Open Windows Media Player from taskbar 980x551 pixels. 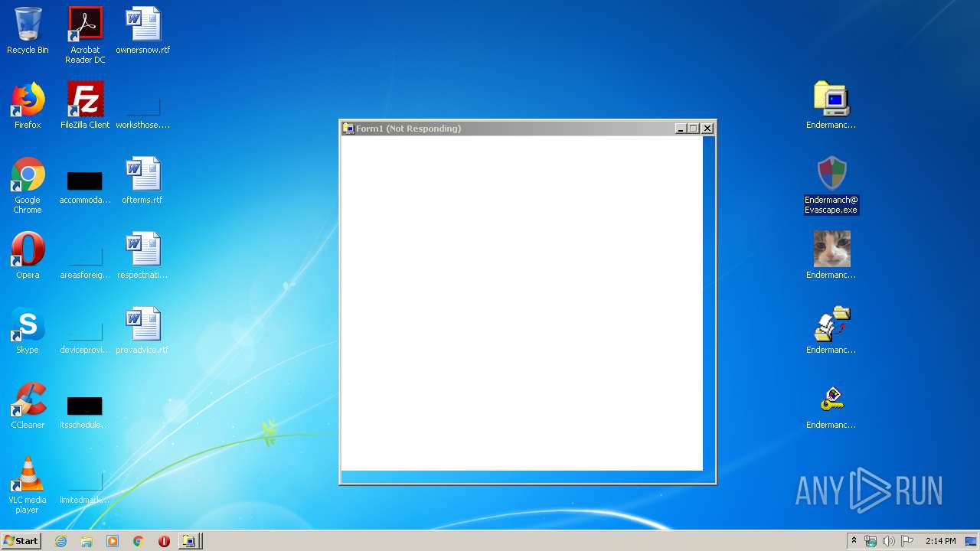113,541
